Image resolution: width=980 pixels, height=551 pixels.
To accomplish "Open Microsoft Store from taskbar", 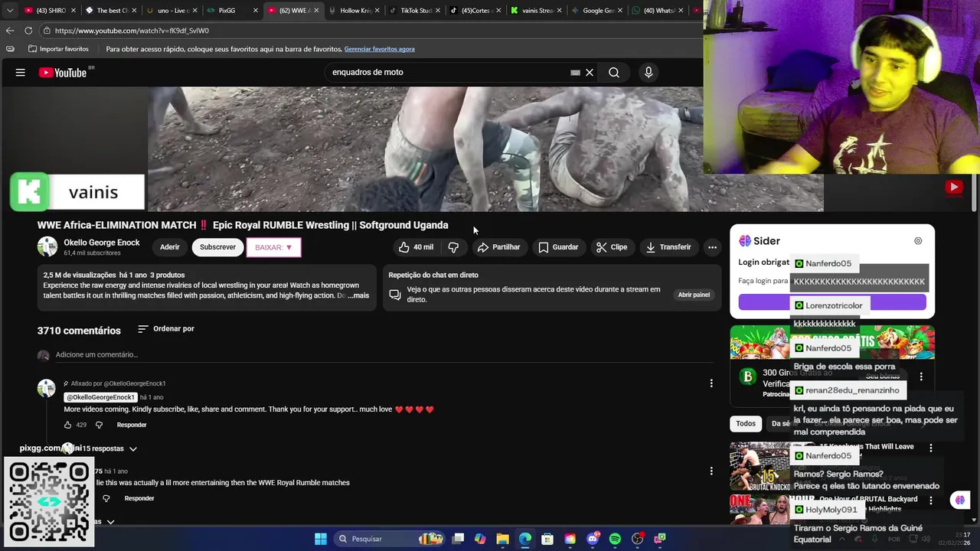I will 547,539.
